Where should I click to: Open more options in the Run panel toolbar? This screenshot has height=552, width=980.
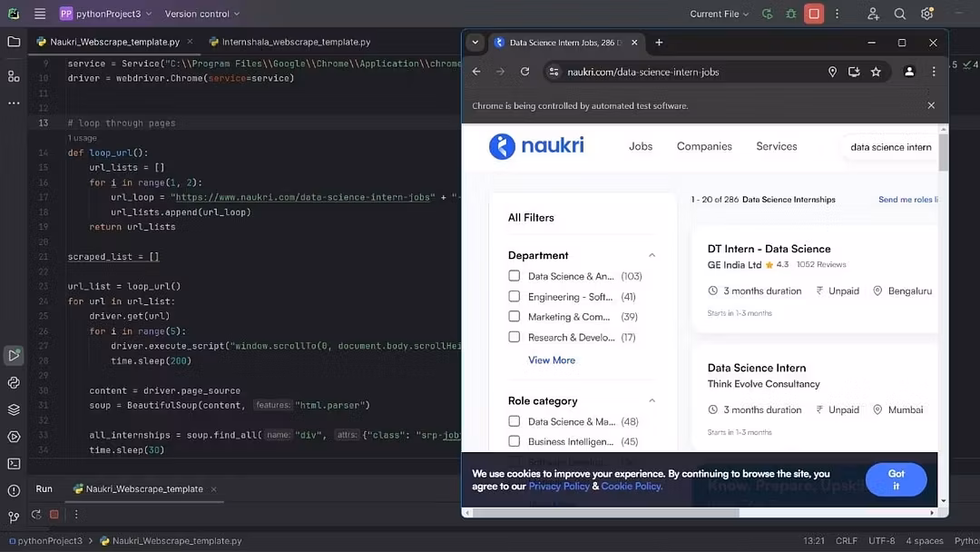[x=76, y=515]
